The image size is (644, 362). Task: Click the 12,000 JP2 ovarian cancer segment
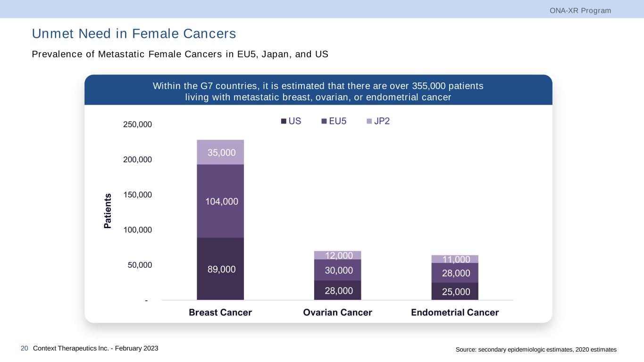pyautogui.click(x=338, y=255)
